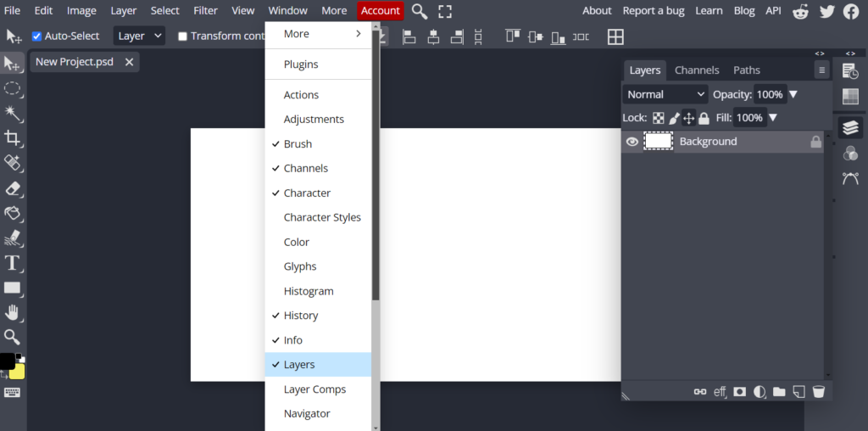The width and height of the screenshot is (868, 431).
Task: Open Swatches panel sidebar icon
Action: click(850, 97)
